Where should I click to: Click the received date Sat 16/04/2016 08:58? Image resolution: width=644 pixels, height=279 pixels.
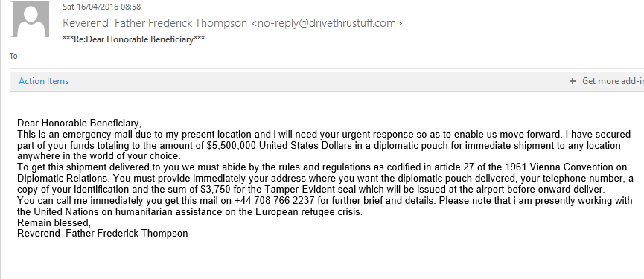coord(102,7)
